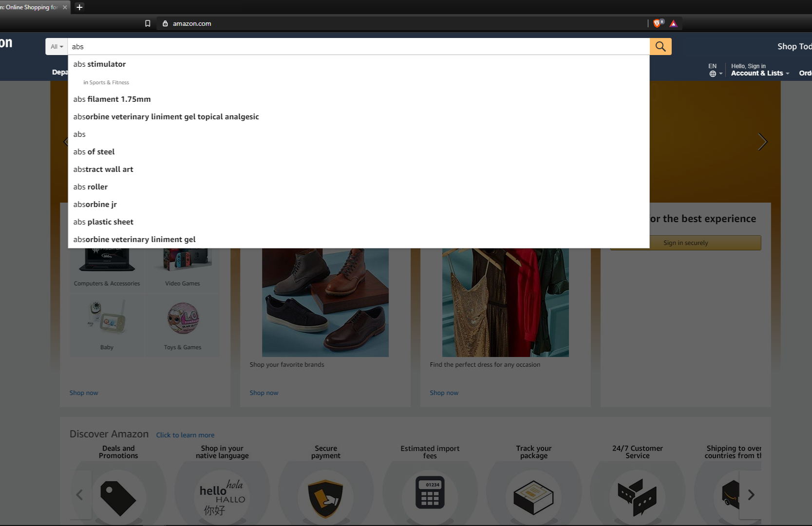Viewport: 812px width, 526px height.
Task: Click the Shop Today's deals header link
Action: (794, 46)
